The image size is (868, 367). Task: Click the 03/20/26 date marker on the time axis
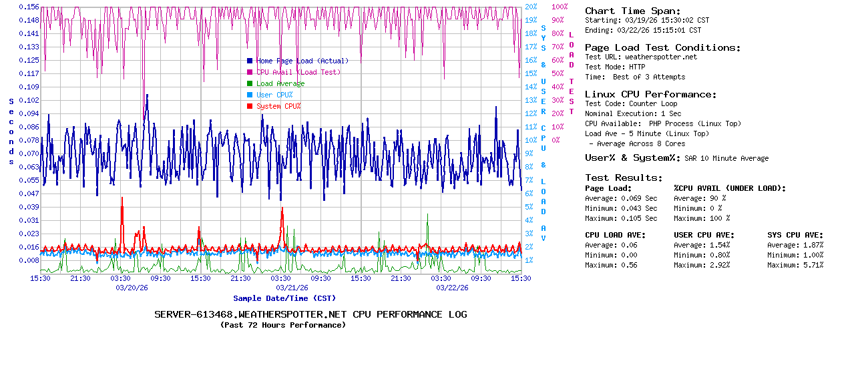[x=132, y=288]
